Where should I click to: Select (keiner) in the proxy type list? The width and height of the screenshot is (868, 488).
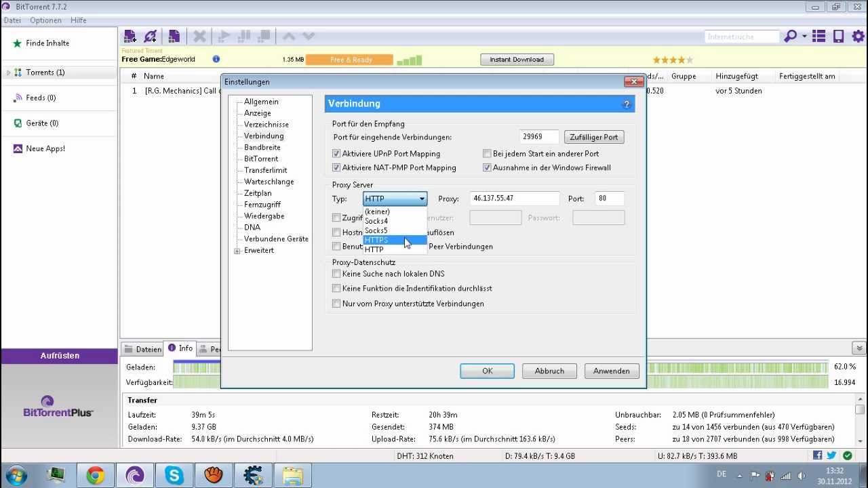point(395,211)
